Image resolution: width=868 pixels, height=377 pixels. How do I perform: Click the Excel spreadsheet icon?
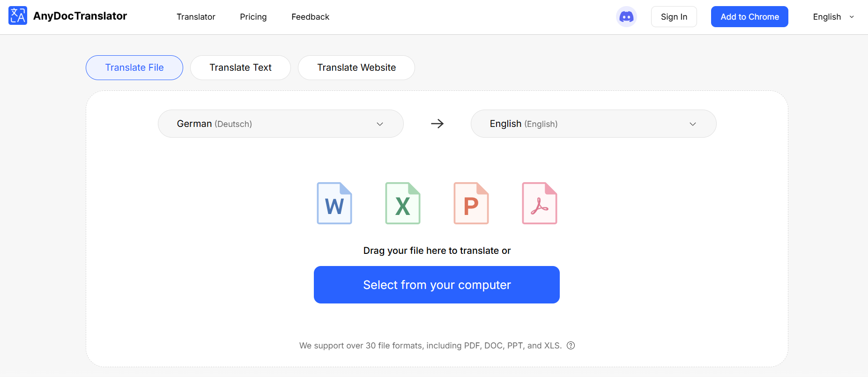click(x=403, y=203)
